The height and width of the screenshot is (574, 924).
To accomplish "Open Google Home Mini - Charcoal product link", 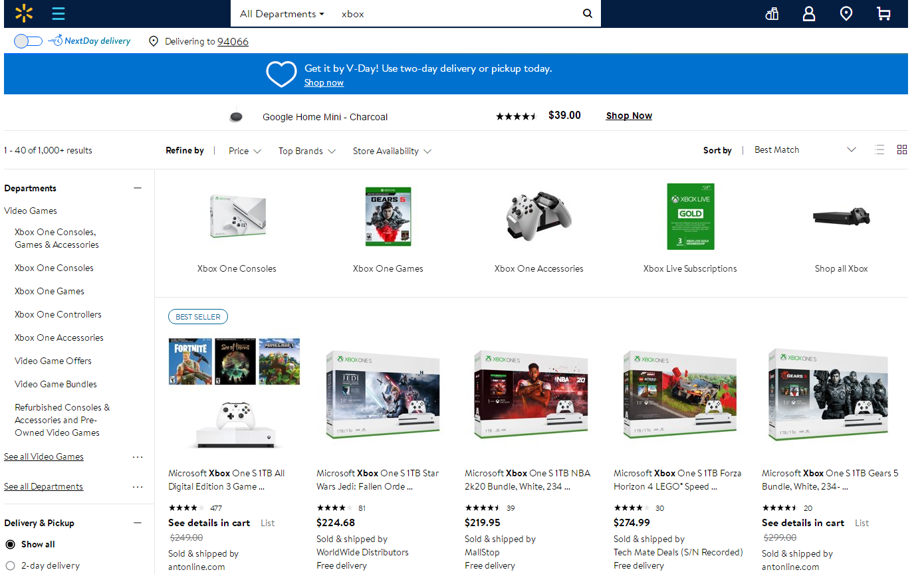I will pos(325,117).
